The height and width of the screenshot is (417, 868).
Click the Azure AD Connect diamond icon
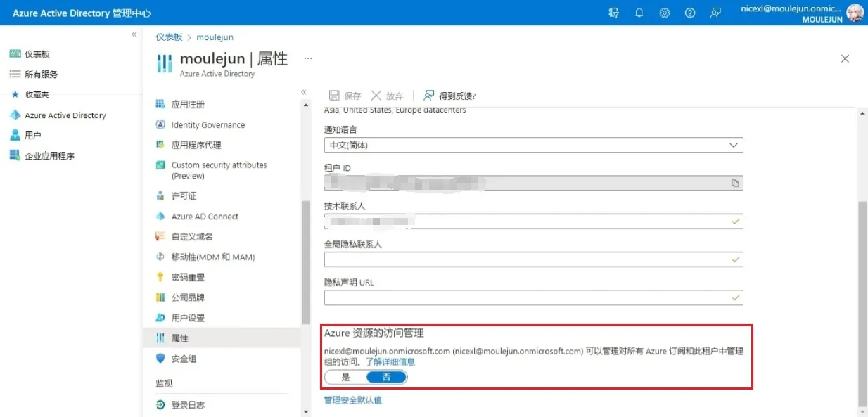(x=160, y=217)
